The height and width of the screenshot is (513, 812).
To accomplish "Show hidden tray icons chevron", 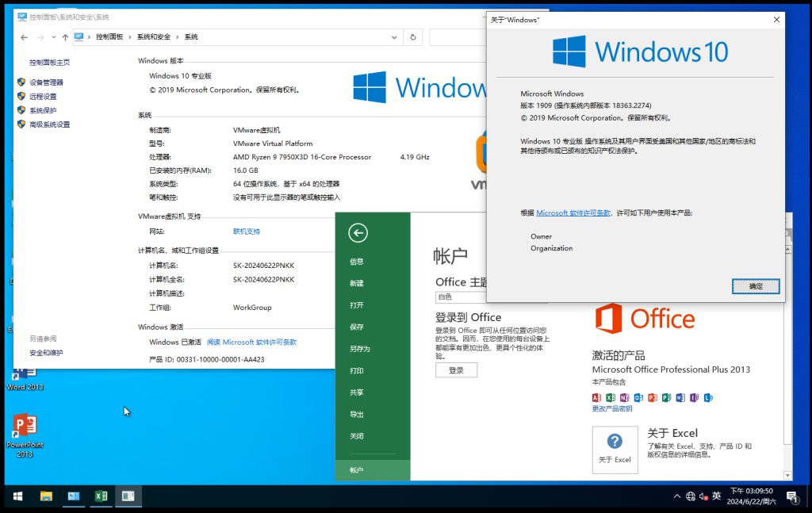I will 676,496.
